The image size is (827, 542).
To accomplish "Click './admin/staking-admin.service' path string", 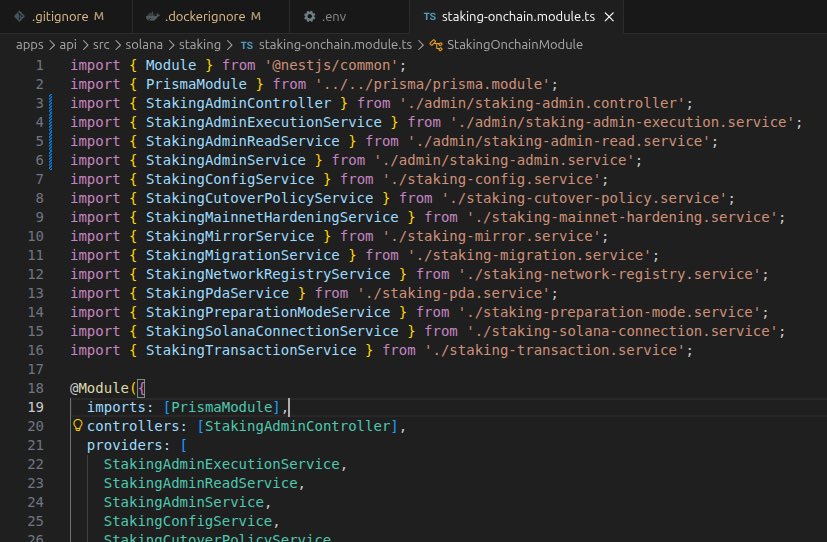I will [504, 160].
